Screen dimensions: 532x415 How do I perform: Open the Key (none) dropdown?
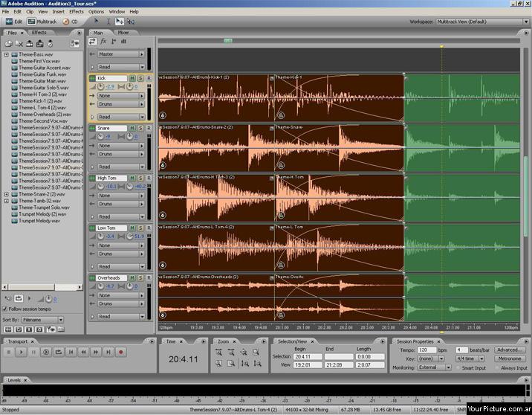point(431,358)
